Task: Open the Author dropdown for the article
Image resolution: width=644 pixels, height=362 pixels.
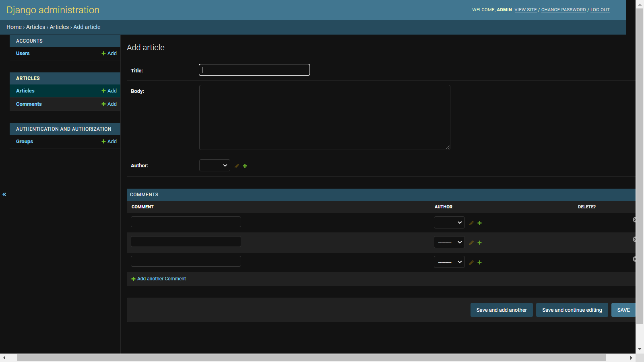Action: 215,165
